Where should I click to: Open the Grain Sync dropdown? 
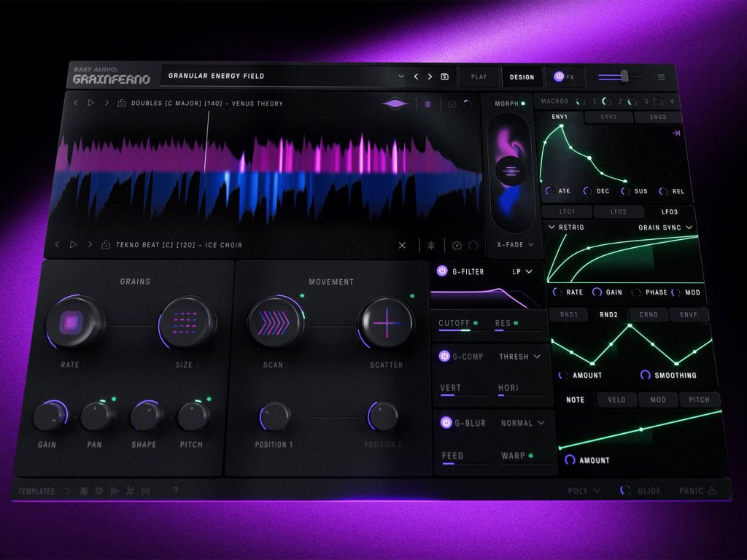tap(665, 227)
